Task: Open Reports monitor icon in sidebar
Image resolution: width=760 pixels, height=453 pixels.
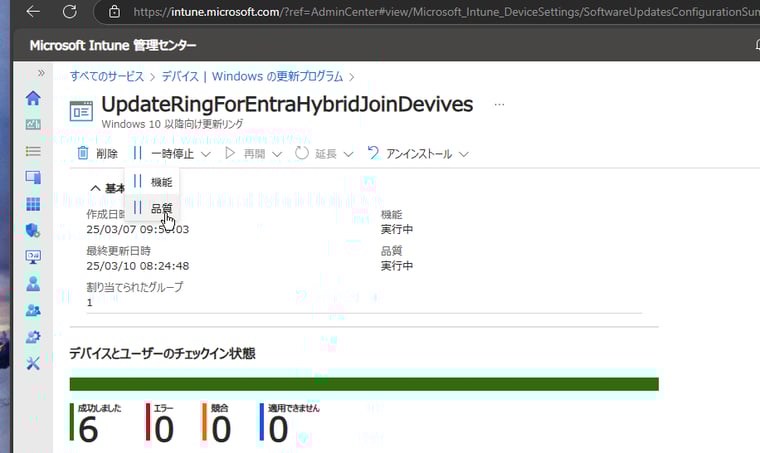Action: tap(33, 257)
